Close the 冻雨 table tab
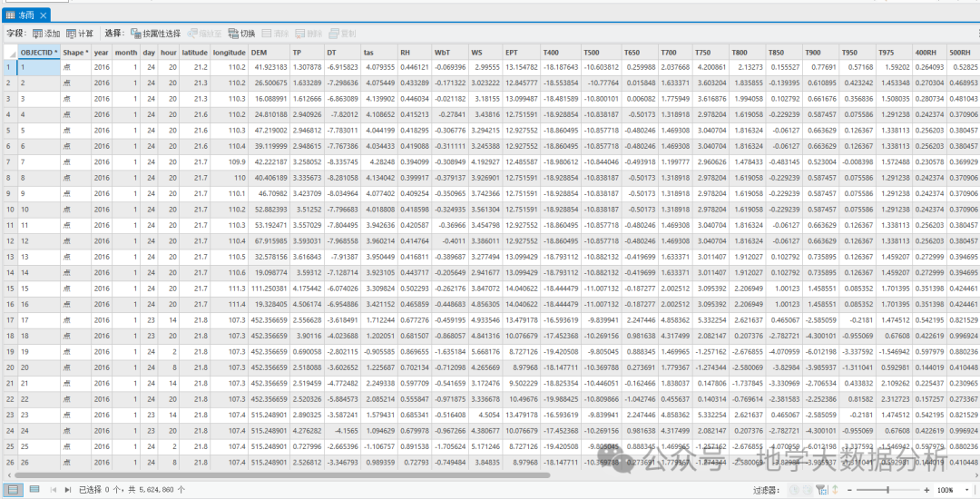 point(42,15)
